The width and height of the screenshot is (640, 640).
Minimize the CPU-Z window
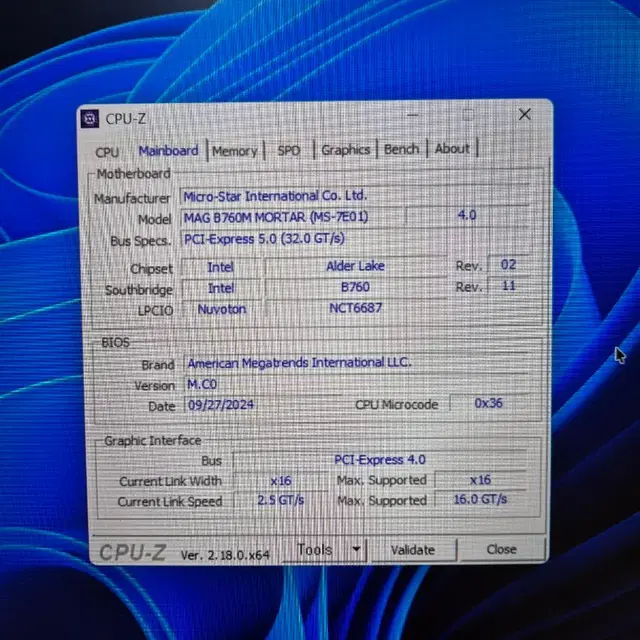pos(413,115)
